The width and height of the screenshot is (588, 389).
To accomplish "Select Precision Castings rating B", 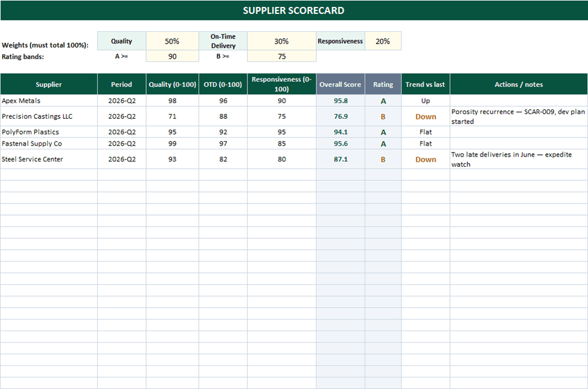I will [383, 117].
